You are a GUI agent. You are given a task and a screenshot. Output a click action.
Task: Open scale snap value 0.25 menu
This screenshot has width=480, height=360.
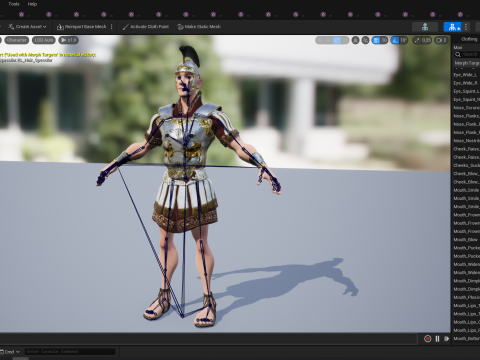click(426, 40)
